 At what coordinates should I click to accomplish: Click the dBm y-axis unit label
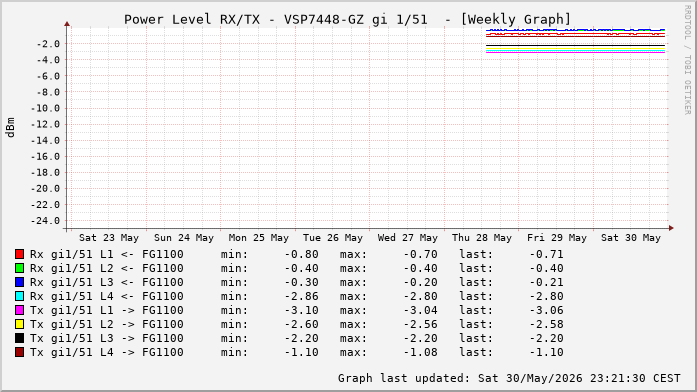[x=11, y=127]
